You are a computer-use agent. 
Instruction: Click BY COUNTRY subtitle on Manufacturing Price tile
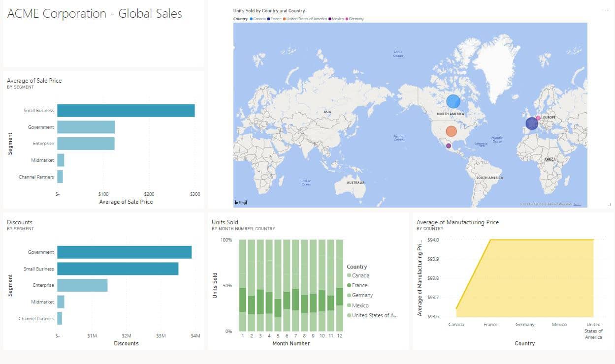[430, 229]
